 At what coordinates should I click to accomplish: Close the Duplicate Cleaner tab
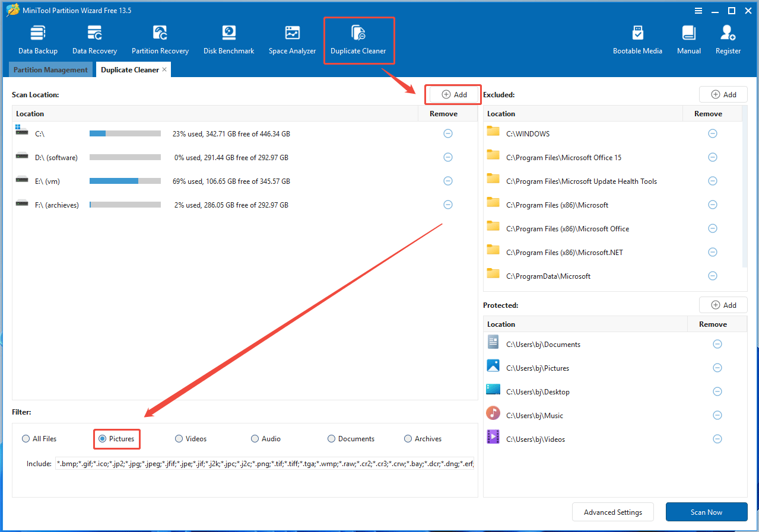[x=164, y=69]
